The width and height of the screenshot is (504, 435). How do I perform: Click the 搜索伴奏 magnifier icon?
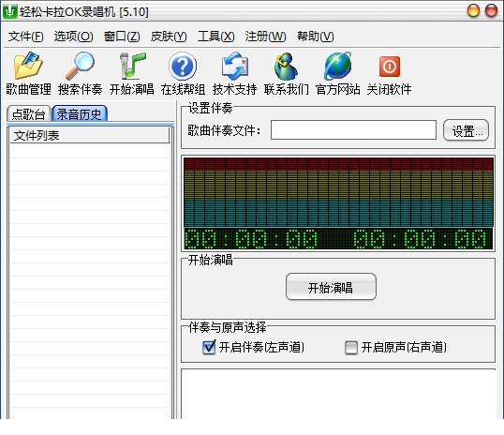(80, 66)
